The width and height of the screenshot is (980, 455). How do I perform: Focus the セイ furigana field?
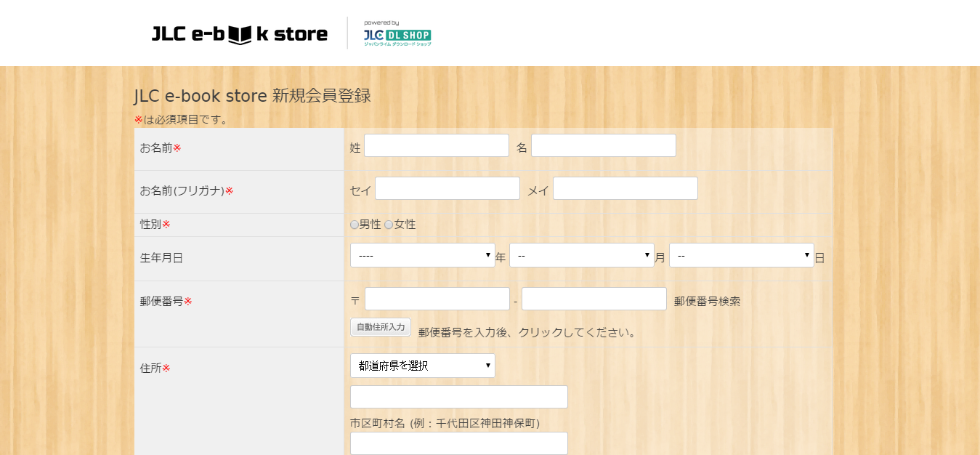(448, 188)
